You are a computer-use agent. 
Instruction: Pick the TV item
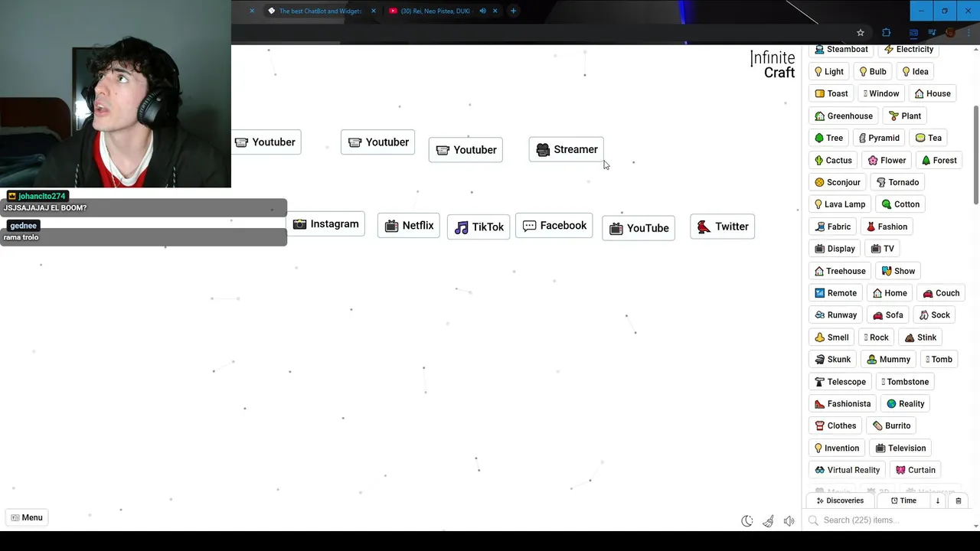point(883,249)
